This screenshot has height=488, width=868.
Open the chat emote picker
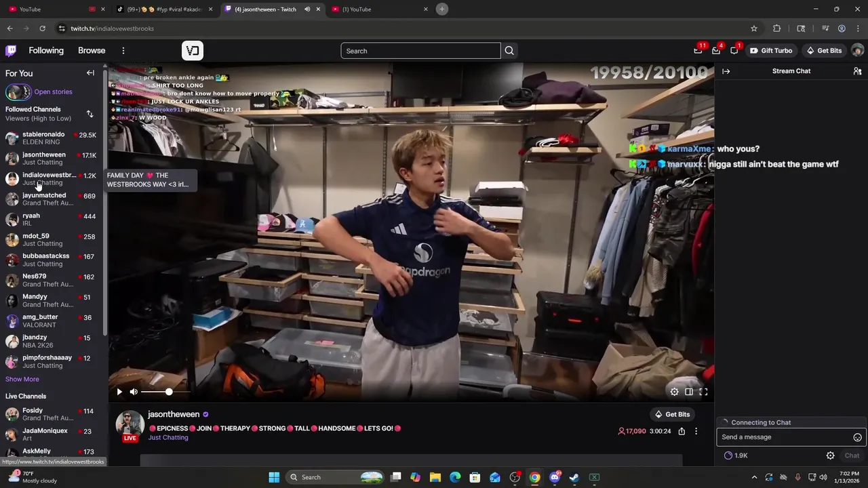(x=857, y=437)
